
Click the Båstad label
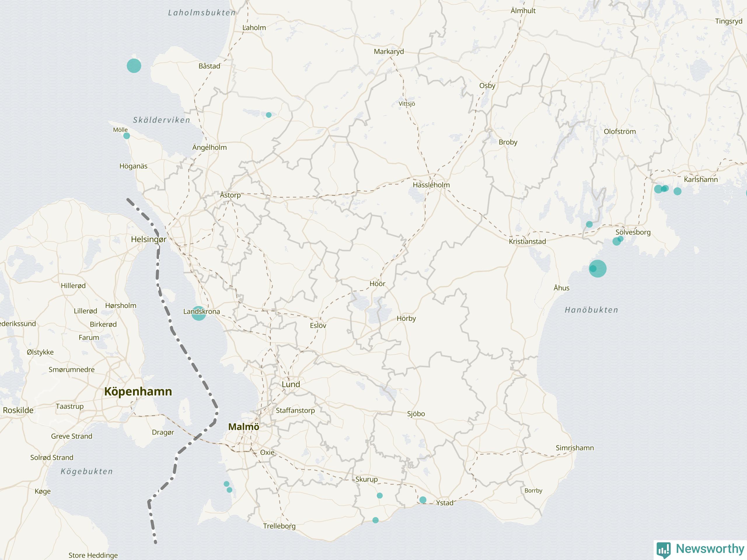[x=210, y=66]
